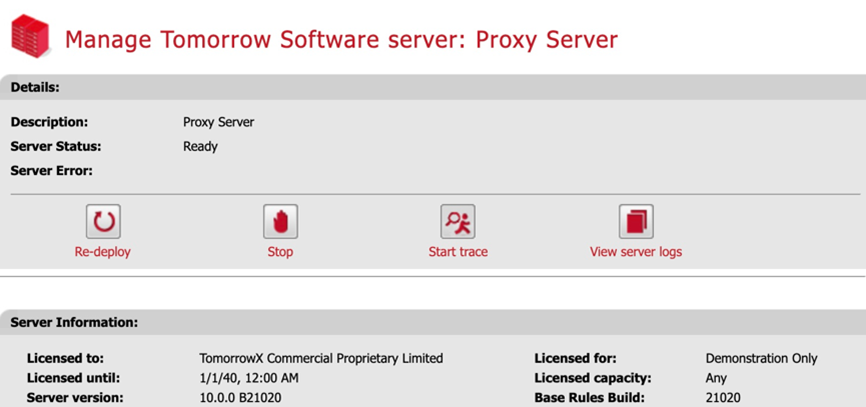Click the Details section header
The image size is (866, 407).
click(36, 87)
